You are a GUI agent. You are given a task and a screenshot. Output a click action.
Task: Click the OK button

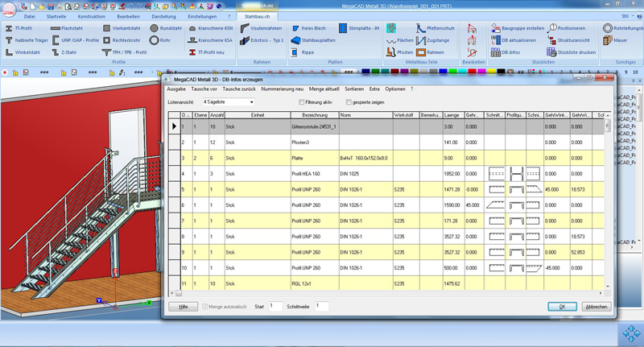coord(561,307)
